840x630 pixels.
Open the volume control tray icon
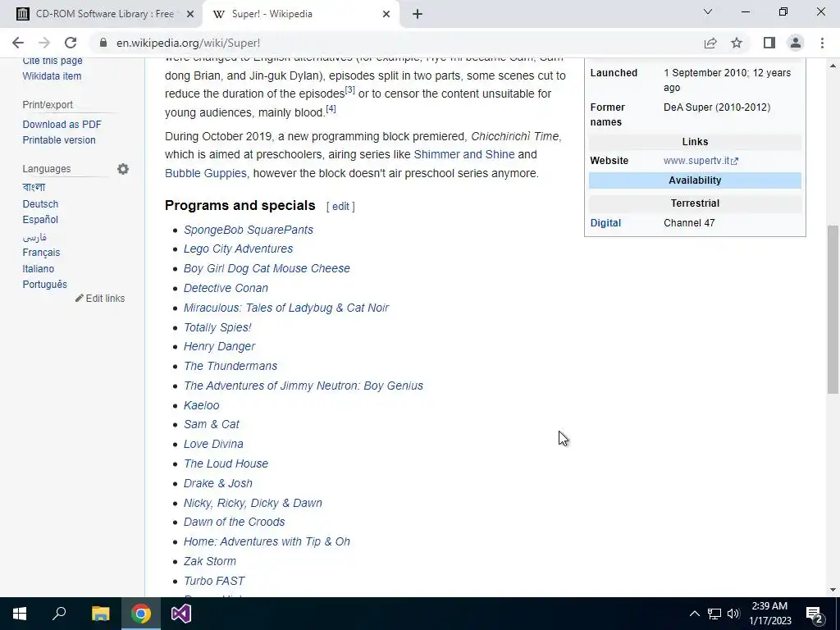(x=733, y=614)
